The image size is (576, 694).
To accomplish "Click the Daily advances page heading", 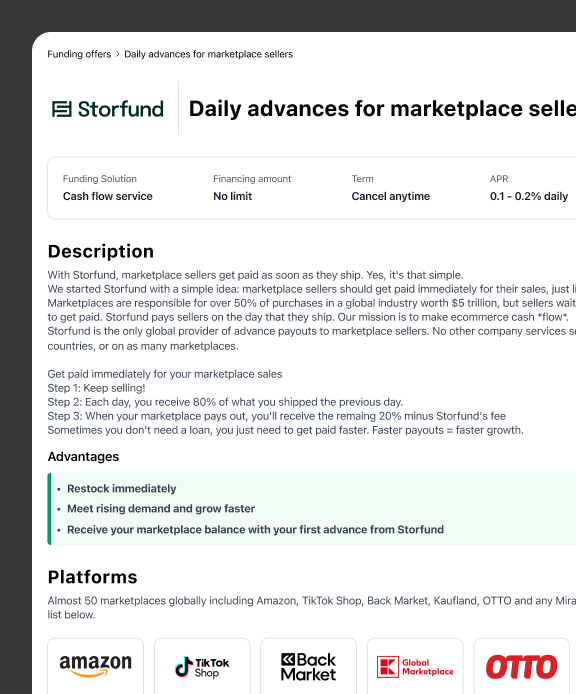I will click(x=382, y=109).
